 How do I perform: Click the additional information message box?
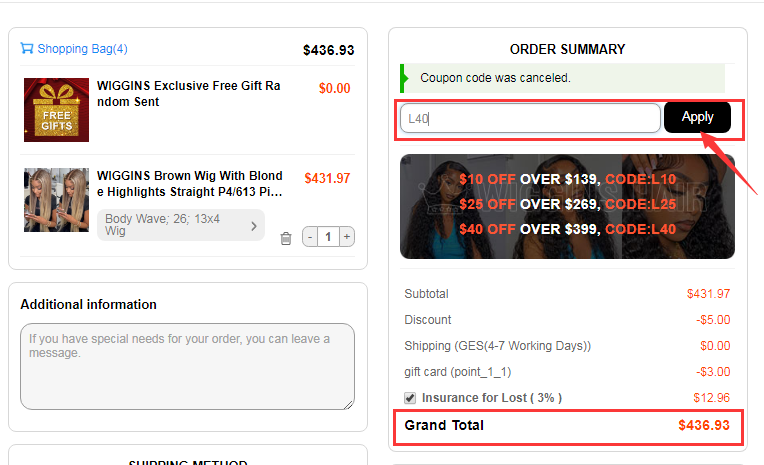click(188, 367)
